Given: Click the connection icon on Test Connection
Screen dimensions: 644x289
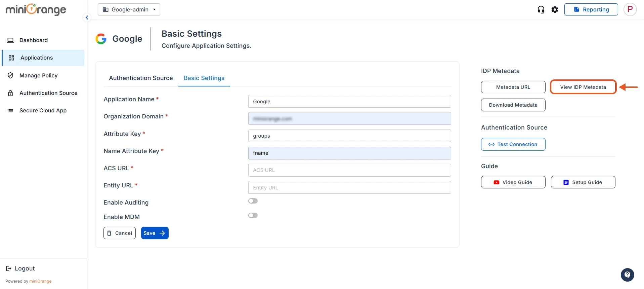Looking at the screenshot, I should [491, 144].
